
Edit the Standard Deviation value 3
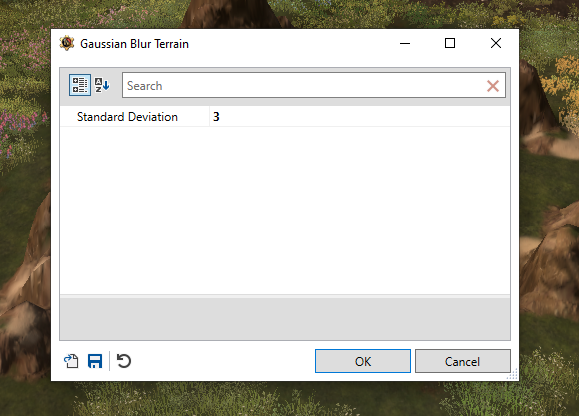click(360, 117)
